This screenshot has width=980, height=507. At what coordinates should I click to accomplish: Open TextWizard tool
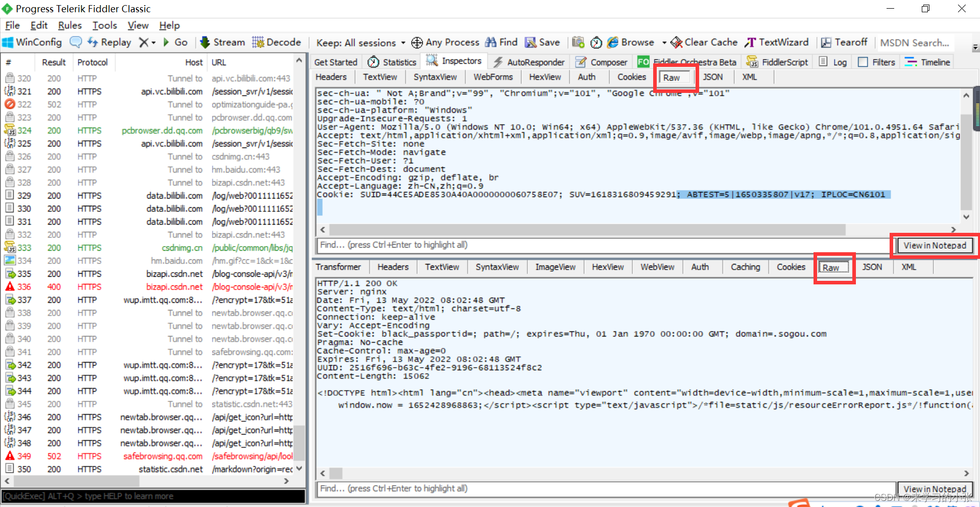(x=777, y=42)
